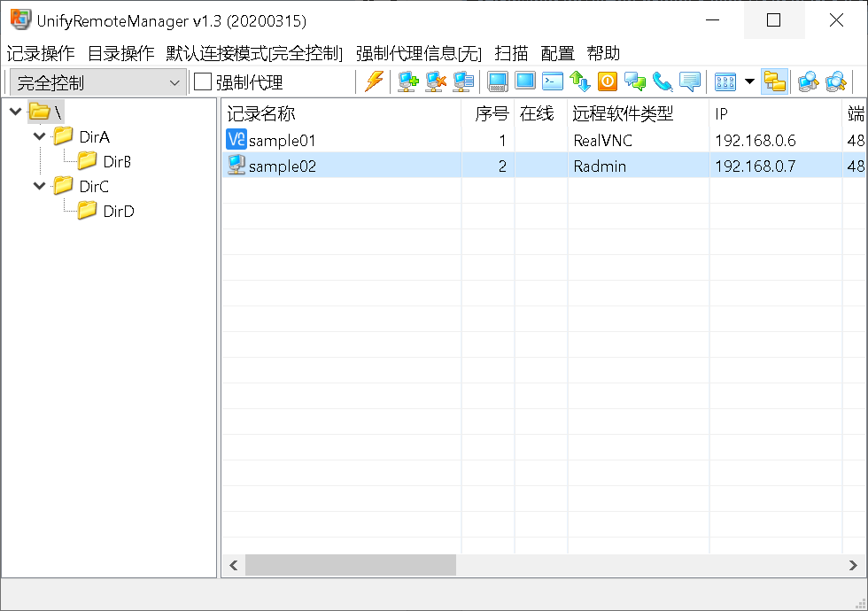Toggle the folder tree panel icon
The width and height of the screenshot is (868, 611).
click(x=774, y=82)
